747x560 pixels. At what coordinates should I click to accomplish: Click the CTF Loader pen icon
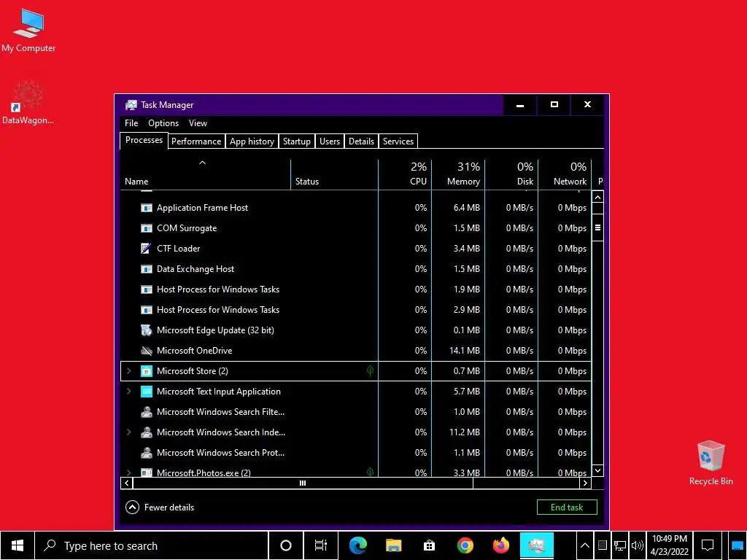click(x=146, y=249)
